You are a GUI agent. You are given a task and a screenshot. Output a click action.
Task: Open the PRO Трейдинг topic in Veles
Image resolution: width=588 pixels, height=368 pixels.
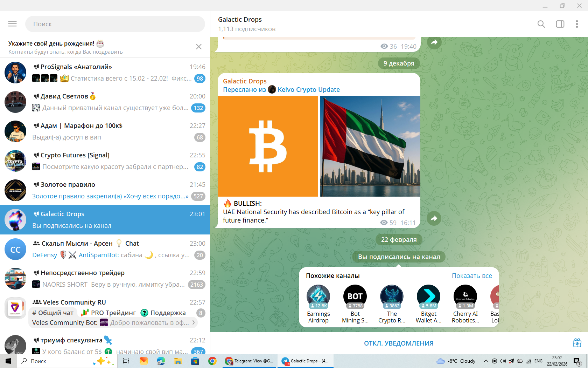pyautogui.click(x=108, y=313)
